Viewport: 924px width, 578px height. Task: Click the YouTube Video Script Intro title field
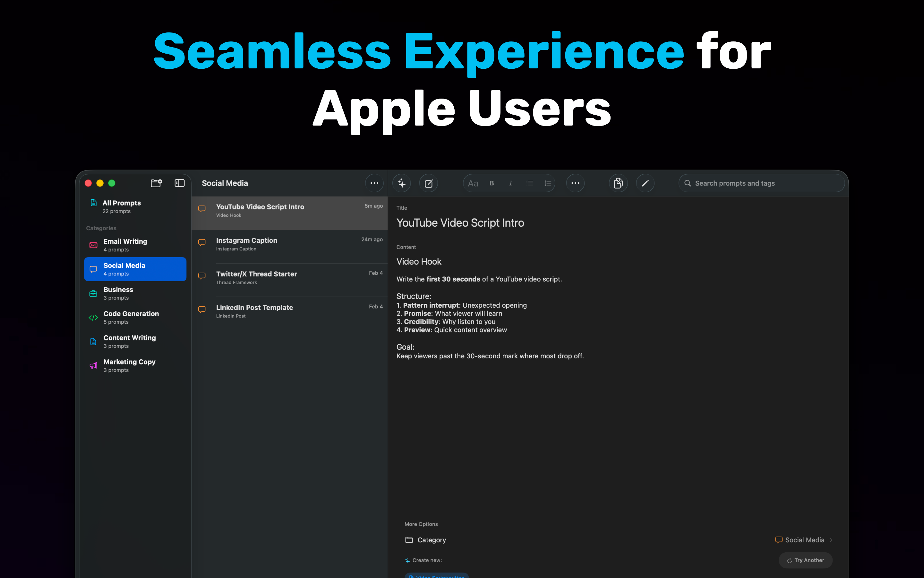pos(460,223)
